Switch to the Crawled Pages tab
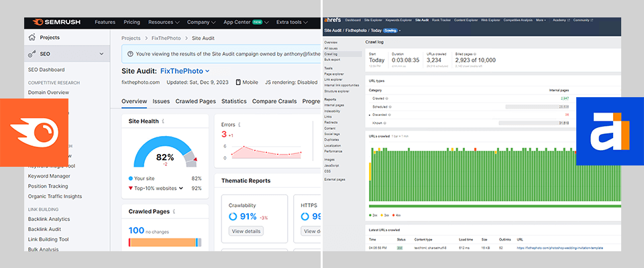The image size is (644, 268). click(195, 101)
